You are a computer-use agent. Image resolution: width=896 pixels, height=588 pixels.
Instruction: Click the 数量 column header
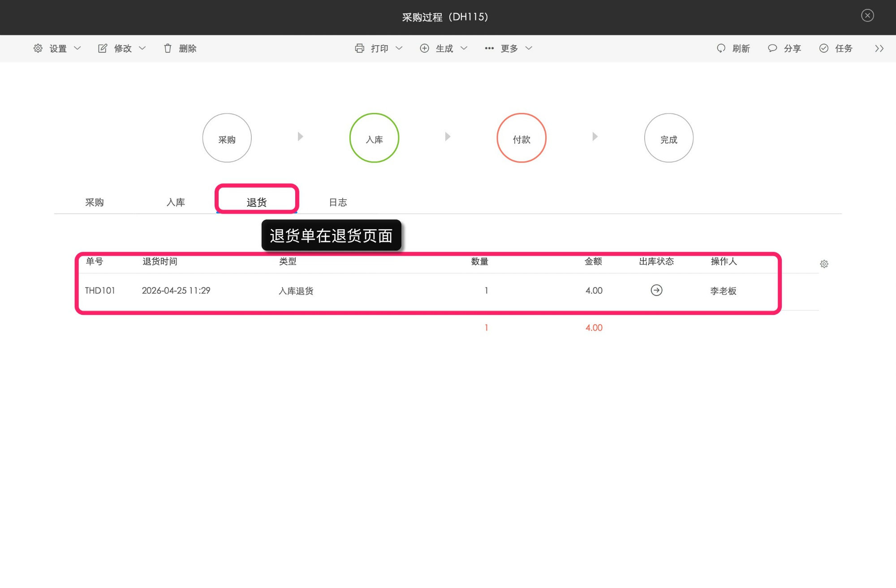tap(479, 262)
